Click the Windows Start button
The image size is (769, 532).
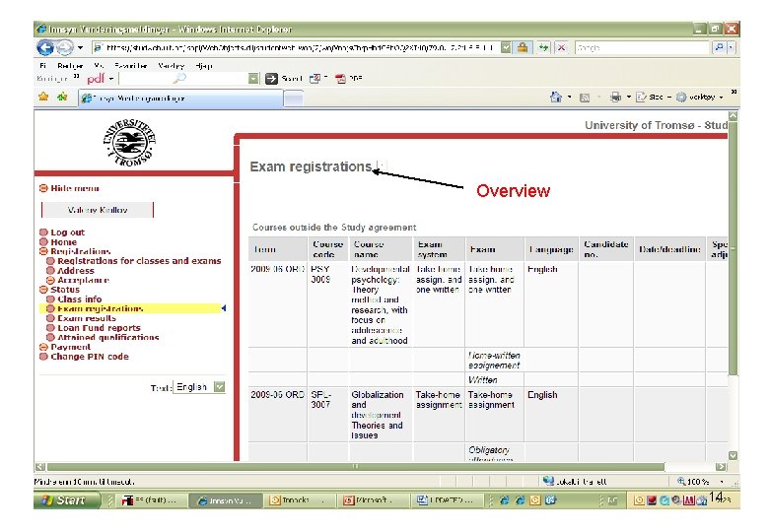point(65,500)
